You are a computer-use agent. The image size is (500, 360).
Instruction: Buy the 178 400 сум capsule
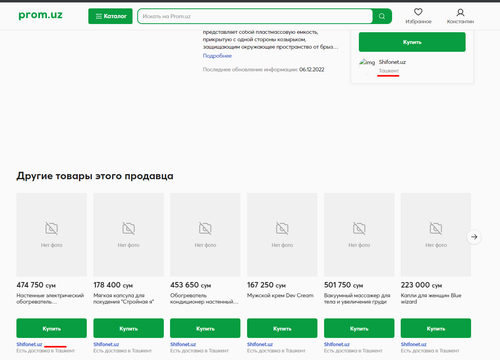coord(129,328)
